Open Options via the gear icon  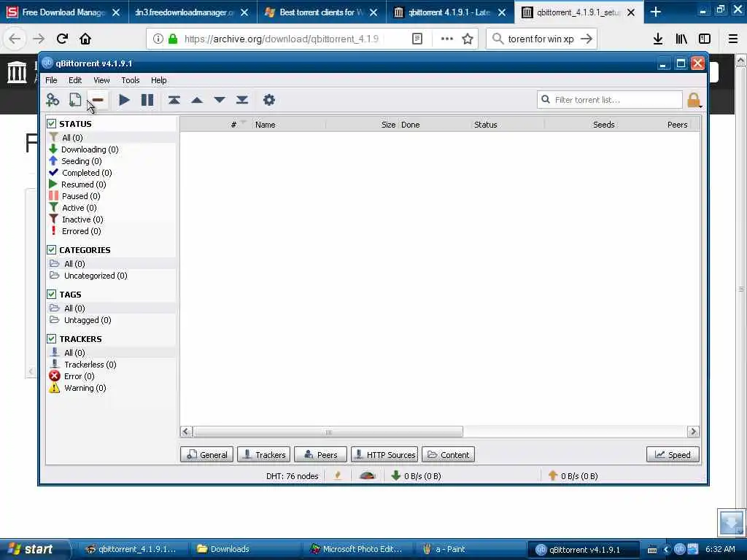tap(269, 100)
